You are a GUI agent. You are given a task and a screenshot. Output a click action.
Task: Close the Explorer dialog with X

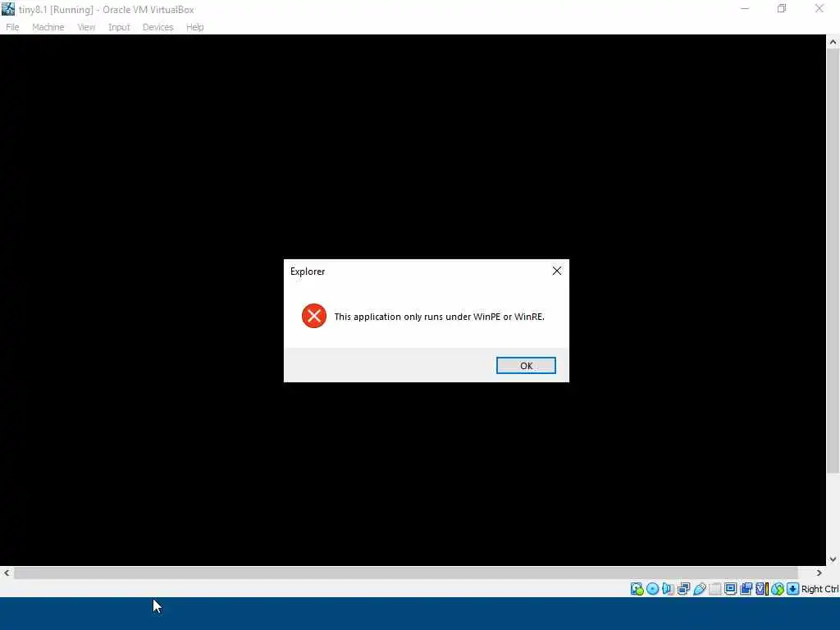(x=557, y=271)
